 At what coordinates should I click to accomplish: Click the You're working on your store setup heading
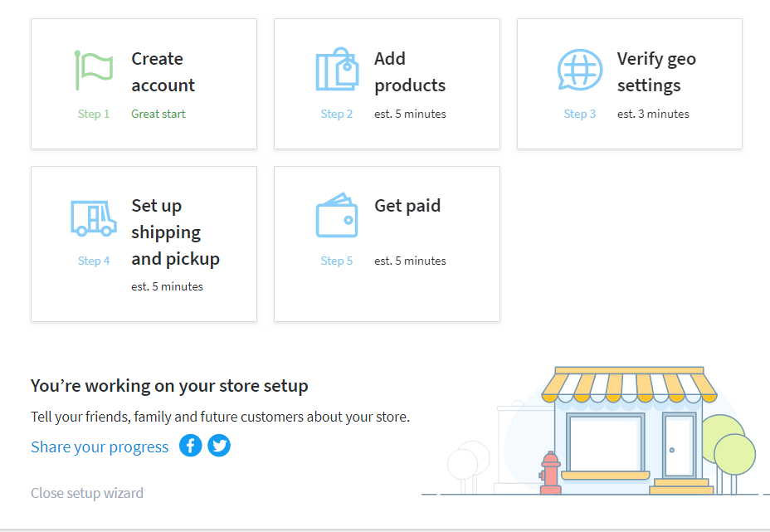coord(169,386)
